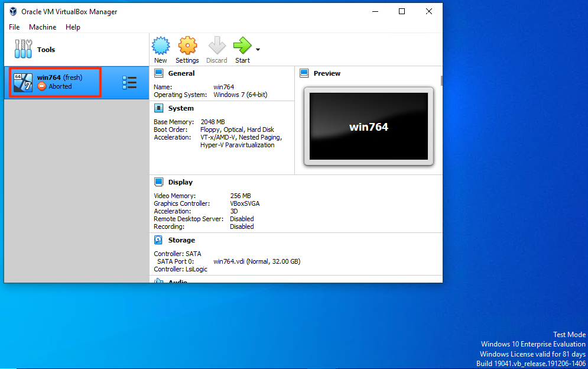Open the Machine menu
The height and width of the screenshot is (369, 588).
coord(43,27)
